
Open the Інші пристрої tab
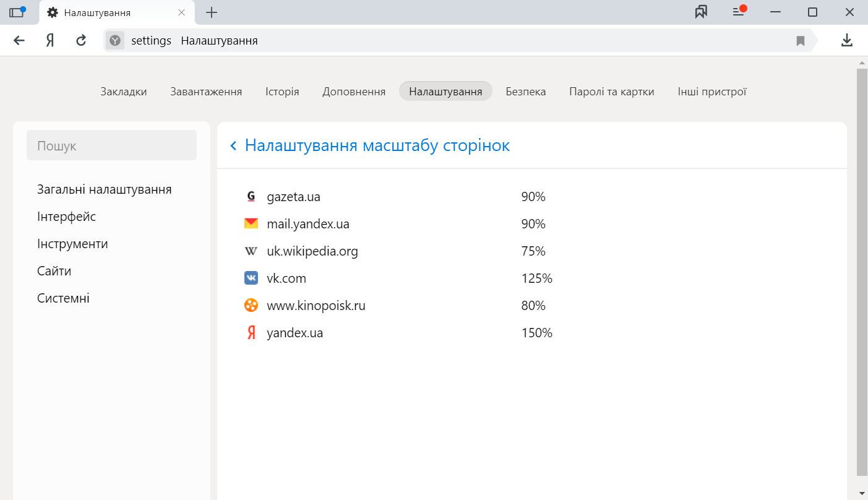712,92
